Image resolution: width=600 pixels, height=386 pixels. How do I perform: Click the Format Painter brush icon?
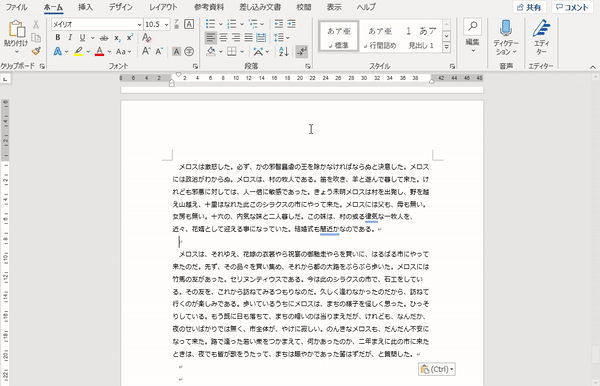(36, 51)
